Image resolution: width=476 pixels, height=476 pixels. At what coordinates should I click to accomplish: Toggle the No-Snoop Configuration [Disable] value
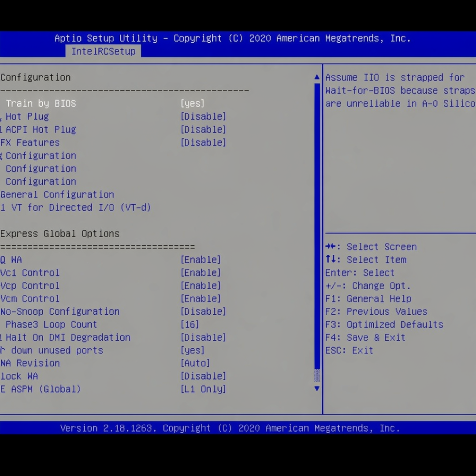click(x=203, y=312)
